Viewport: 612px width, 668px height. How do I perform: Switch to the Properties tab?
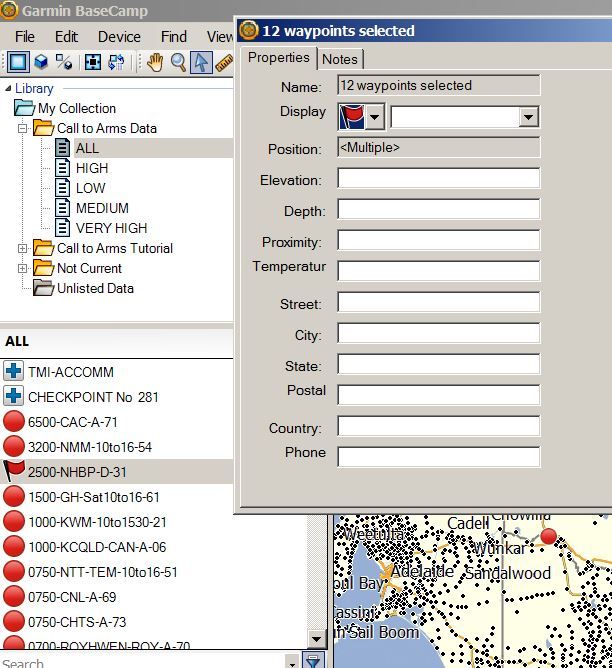click(x=279, y=57)
